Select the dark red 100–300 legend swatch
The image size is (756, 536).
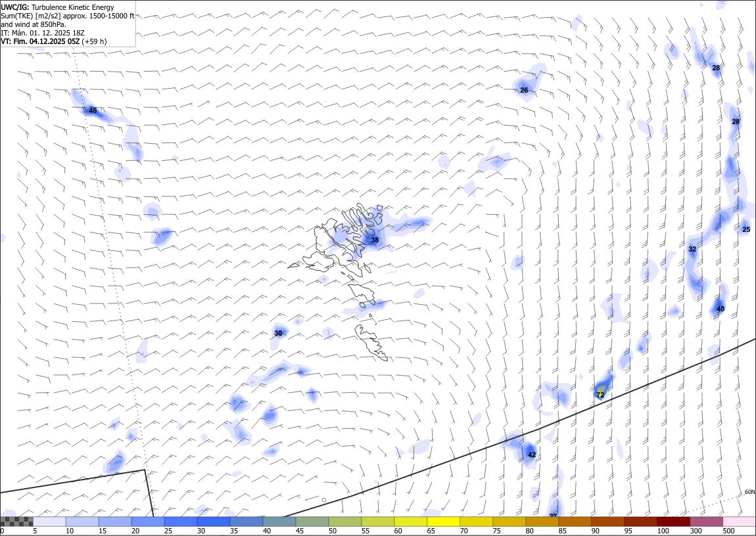[x=673, y=522]
